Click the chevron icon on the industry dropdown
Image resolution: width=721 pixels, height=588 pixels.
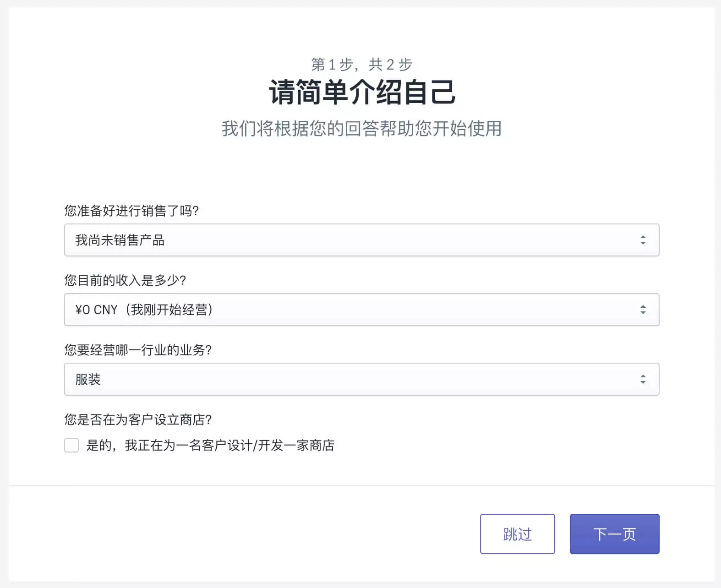(x=643, y=379)
